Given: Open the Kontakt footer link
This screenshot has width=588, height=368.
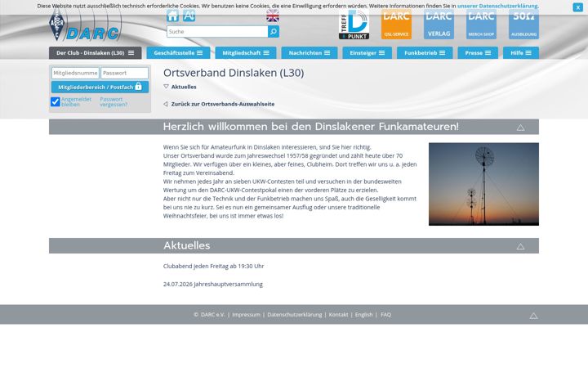Looking at the screenshot, I should tap(338, 315).
